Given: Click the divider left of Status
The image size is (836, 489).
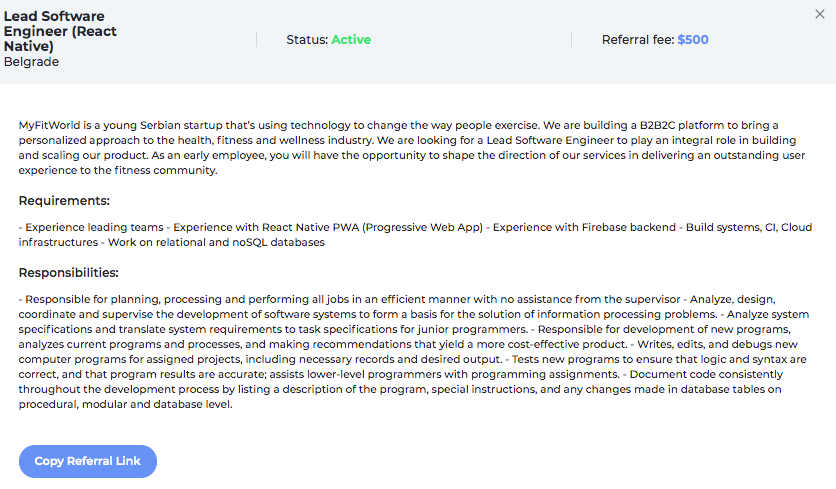Looking at the screenshot, I should pyautogui.click(x=257, y=40).
